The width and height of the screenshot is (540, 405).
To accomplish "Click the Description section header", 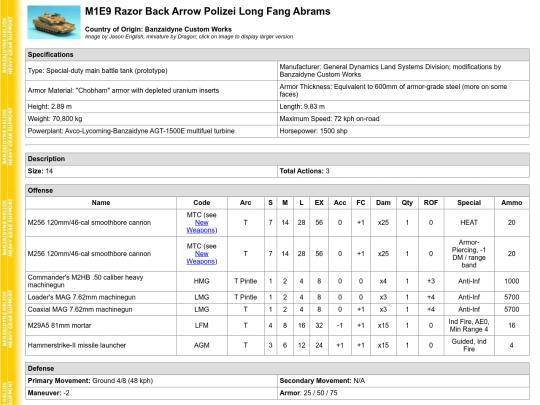I will 277,159.
